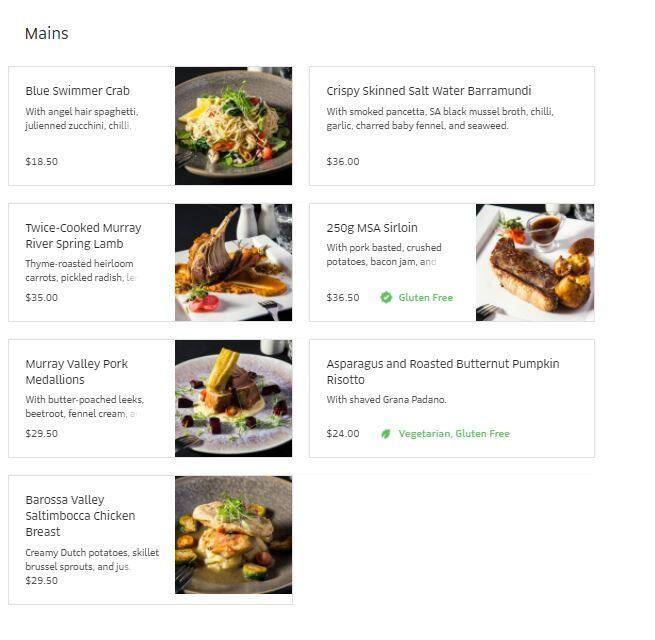Select the Blue Swimmer Crab title

coord(77,91)
